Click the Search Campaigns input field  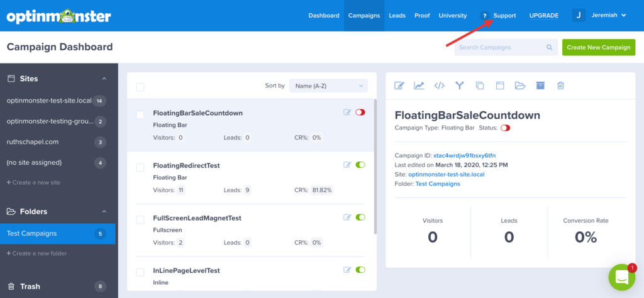coord(501,47)
